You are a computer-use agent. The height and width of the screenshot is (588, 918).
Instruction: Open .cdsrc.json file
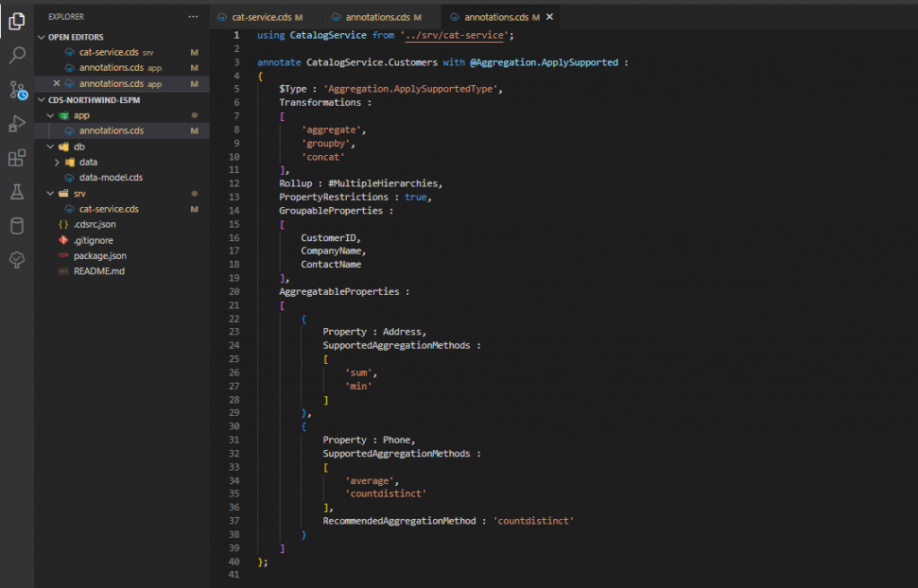(x=122, y=224)
